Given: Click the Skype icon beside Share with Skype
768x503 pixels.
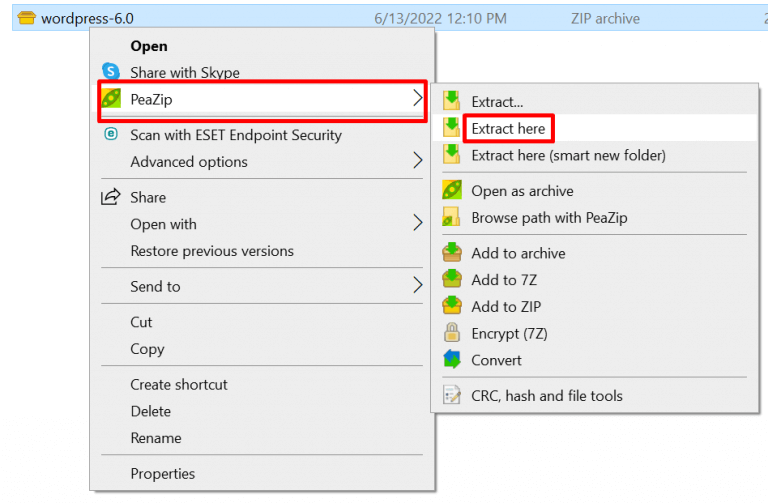Looking at the screenshot, I should [x=111, y=73].
